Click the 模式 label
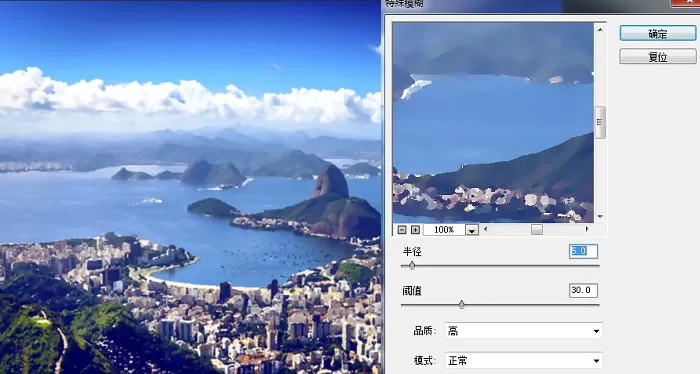The width and height of the screenshot is (700, 374). (425, 360)
